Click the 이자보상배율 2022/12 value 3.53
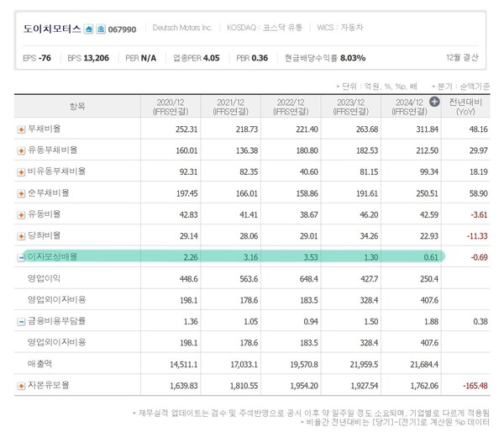The width and height of the screenshot is (504, 448). pos(311,257)
